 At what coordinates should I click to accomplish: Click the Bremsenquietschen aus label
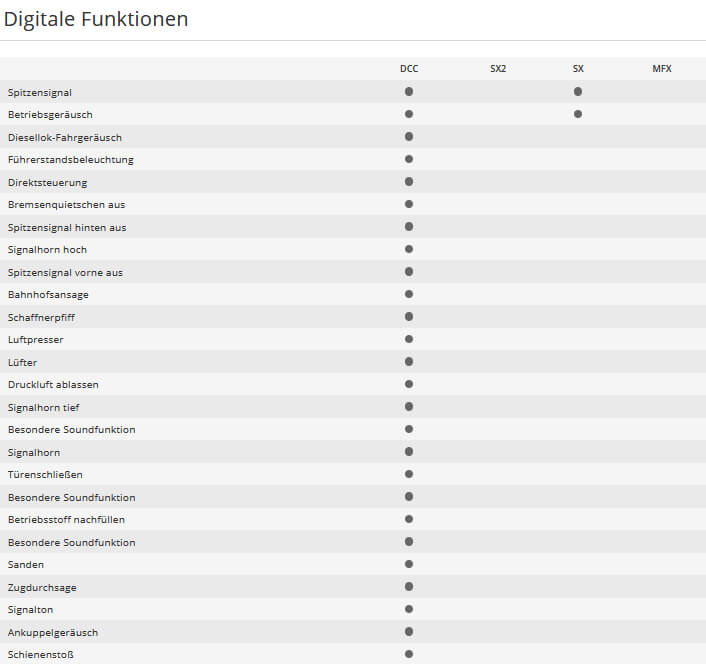point(66,205)
